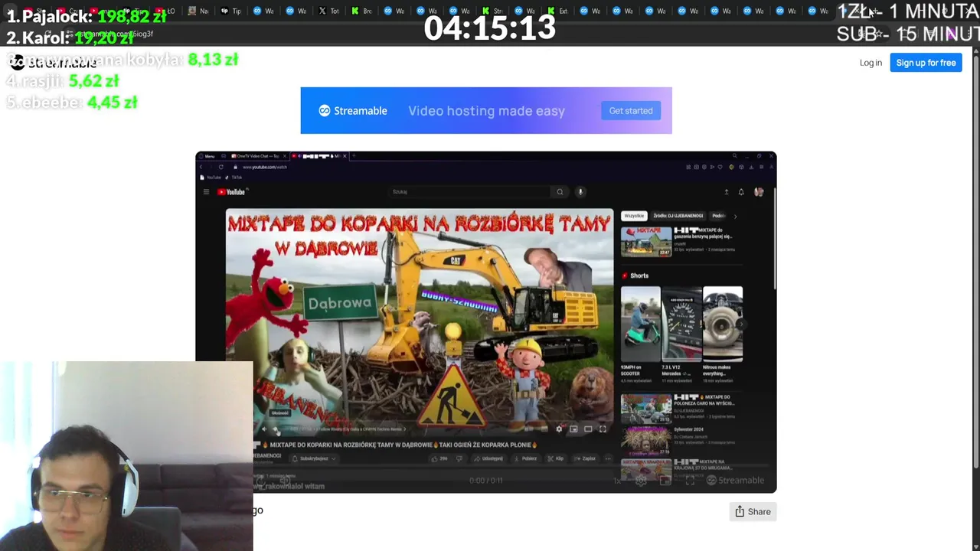Switch to the Kick 'Ext' browser tab
The width and height of the screenshot is (980, 551).
pyautogui.click(x=558, y=11)
